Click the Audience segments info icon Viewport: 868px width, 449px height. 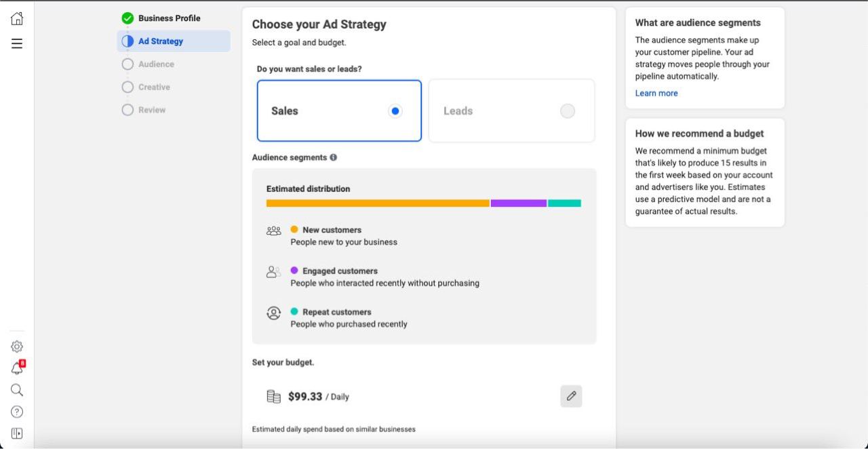(x=333, y=157)
